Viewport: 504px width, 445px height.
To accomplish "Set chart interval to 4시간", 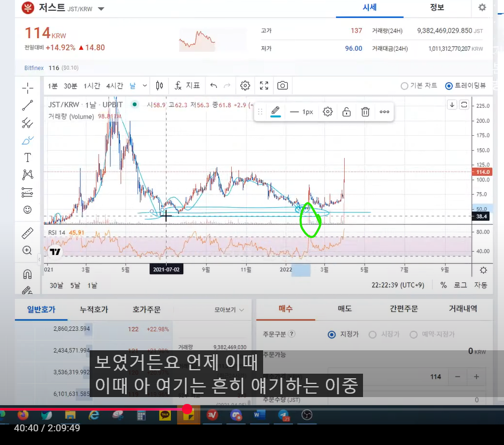I will pos(115,86).
